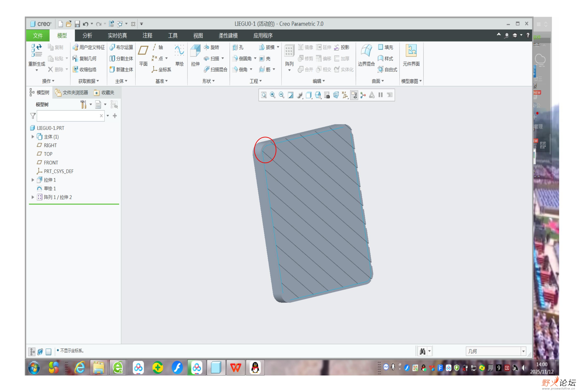Click the Regenerate (重新生成) icon
The image size is (580, 392).
37,51
